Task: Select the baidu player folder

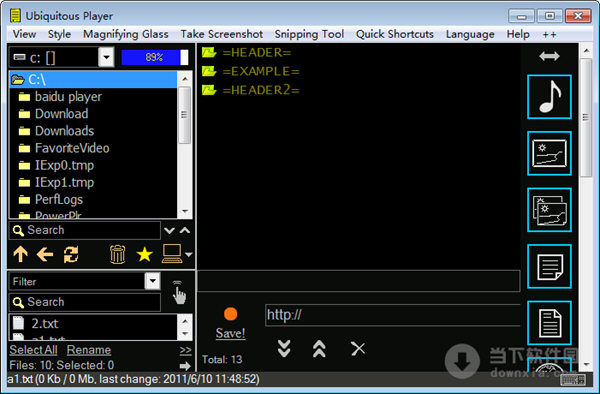Action: 60,97
